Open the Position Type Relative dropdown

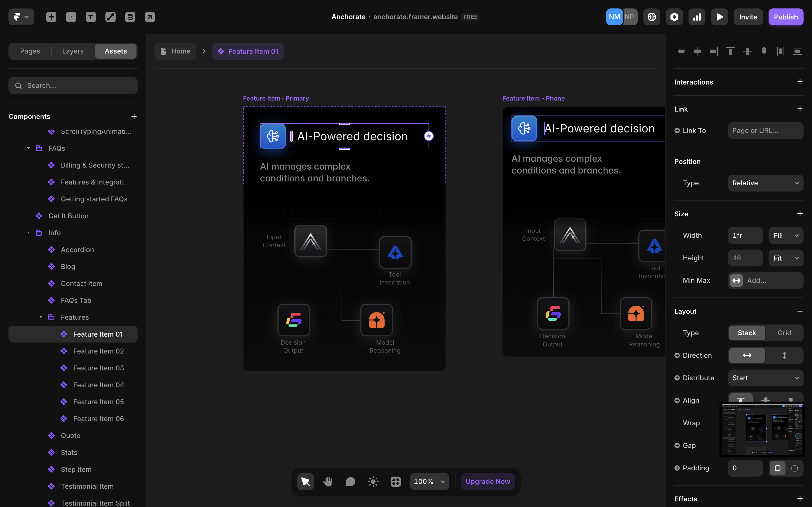tap(765, 183)
